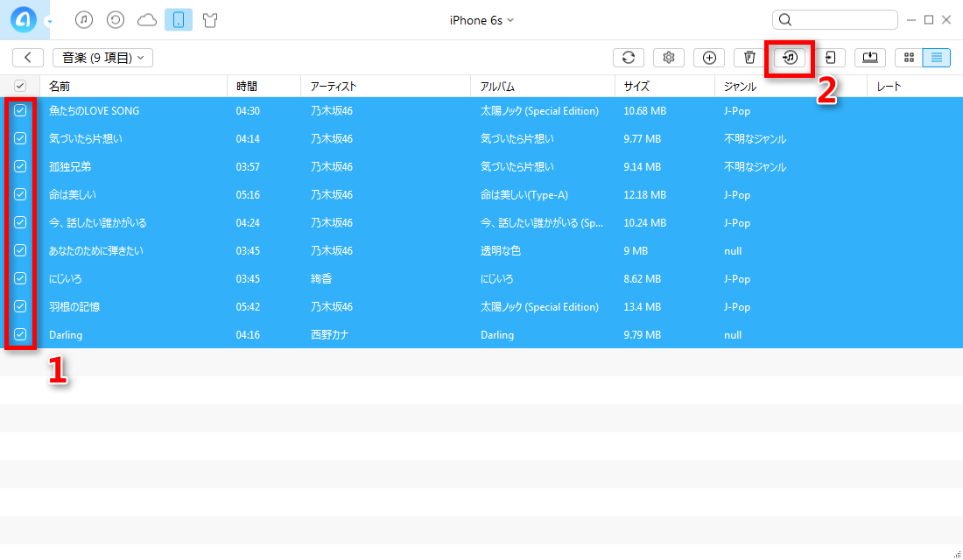Select the song title 孤独兄弟
Screen dimensions: 963x560
(x=70, y=167)
